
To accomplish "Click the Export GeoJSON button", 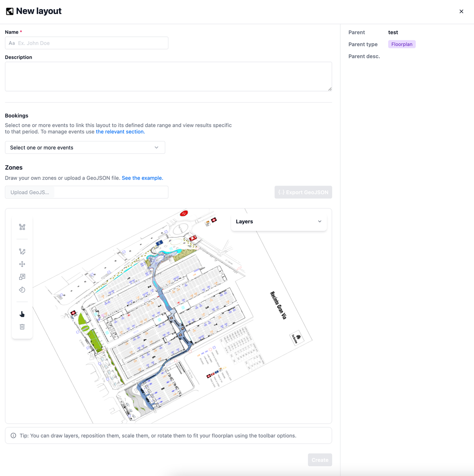I will (x=303, y=192).
